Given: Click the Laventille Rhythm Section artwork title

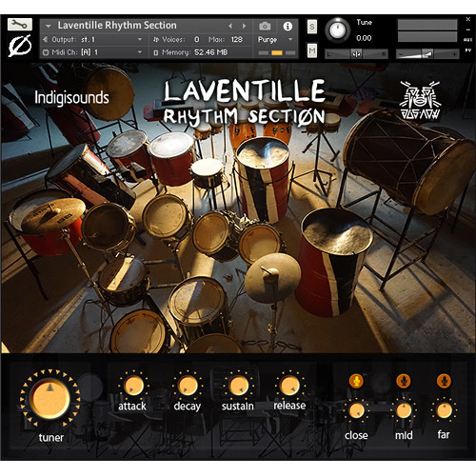Looking at the screenshot, I should click(x=245, y=103).
